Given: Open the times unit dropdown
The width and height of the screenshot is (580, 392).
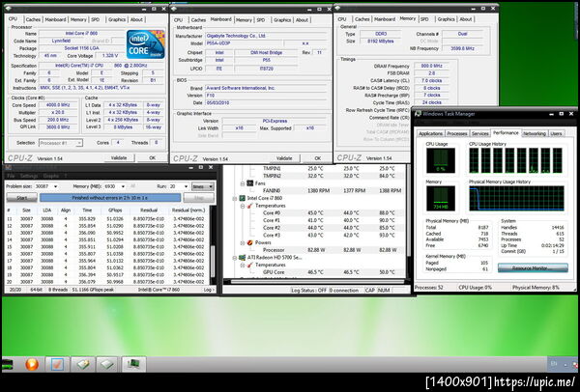Looking at the screenshot, I should pyautogui.click(x=203, y=186).
